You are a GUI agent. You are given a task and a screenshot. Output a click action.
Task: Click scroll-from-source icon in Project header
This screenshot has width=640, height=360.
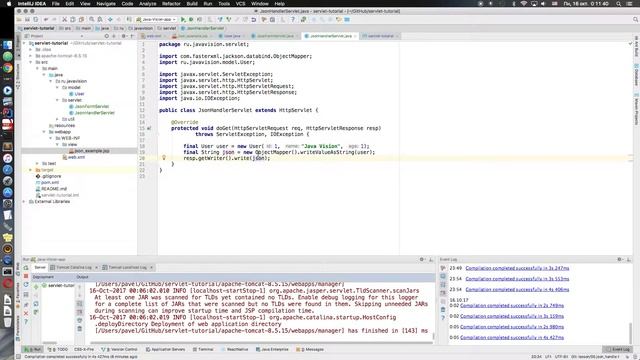(x=107, y=36)
